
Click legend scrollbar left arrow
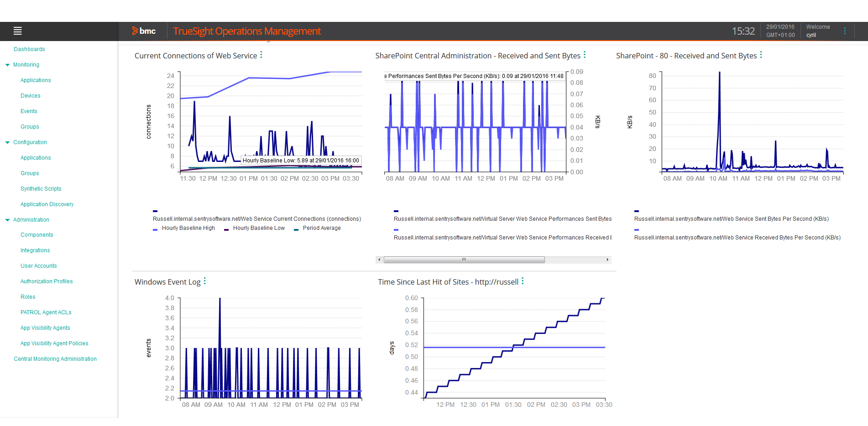[x=379, y=260]
